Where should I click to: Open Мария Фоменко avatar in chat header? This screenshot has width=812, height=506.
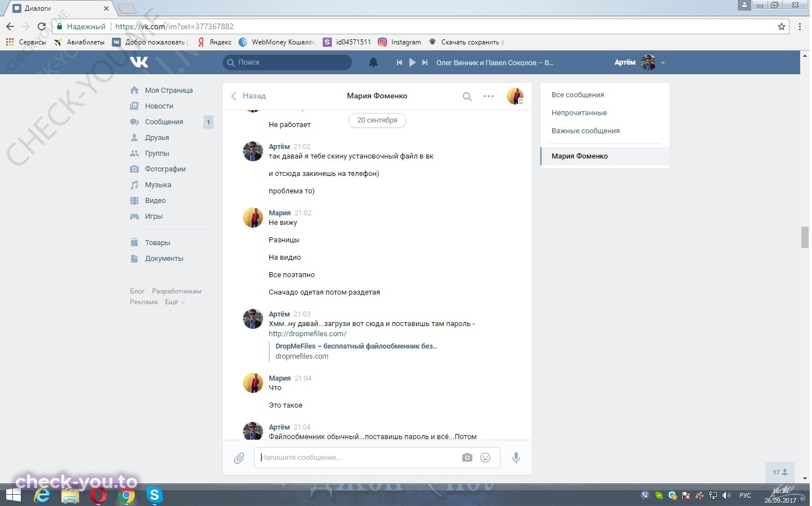click(515, 96)
